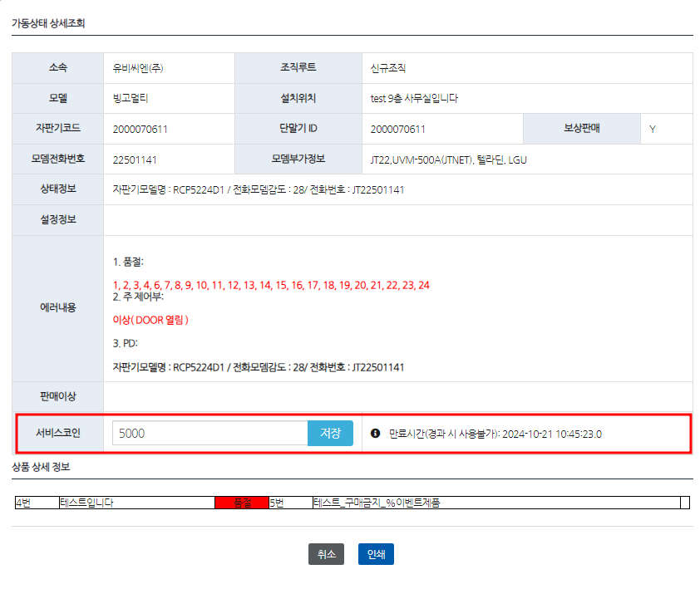Click the 인쇄 print button
700x589 pixels.
(x=376, y=553)
